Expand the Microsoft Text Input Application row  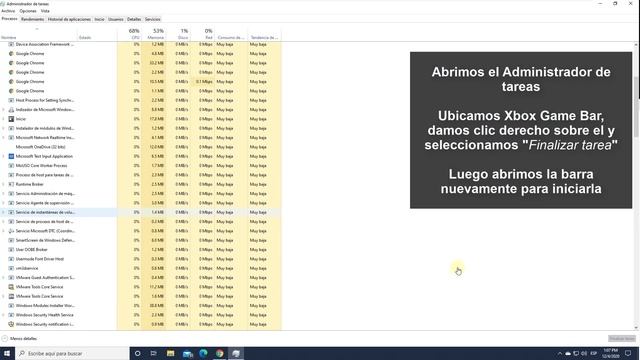4,156
